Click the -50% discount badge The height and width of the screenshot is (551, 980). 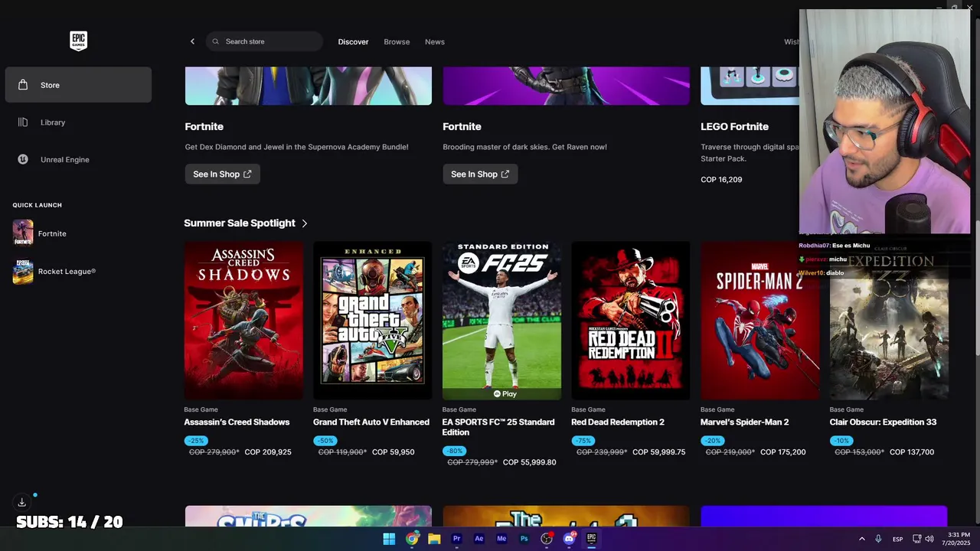[x=325, y=441]
